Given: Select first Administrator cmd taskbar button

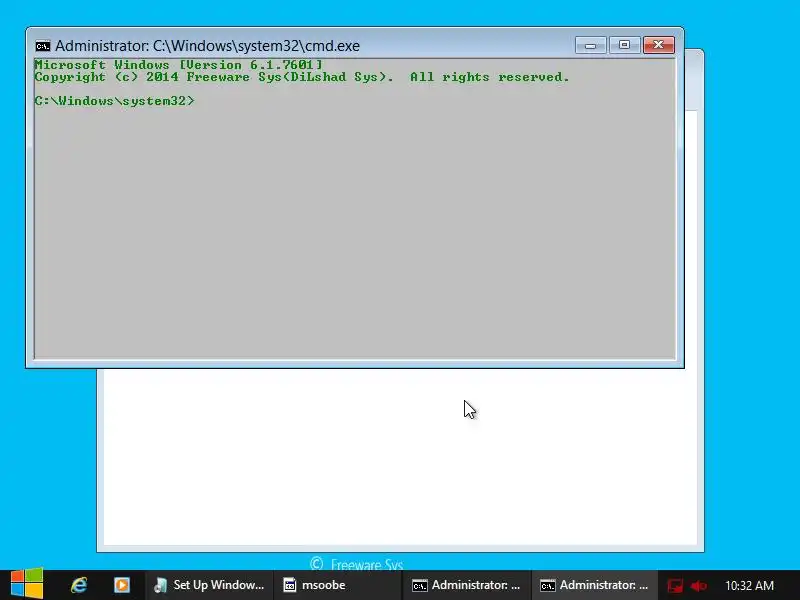Looking at the screenshot, I should [466, 585].
